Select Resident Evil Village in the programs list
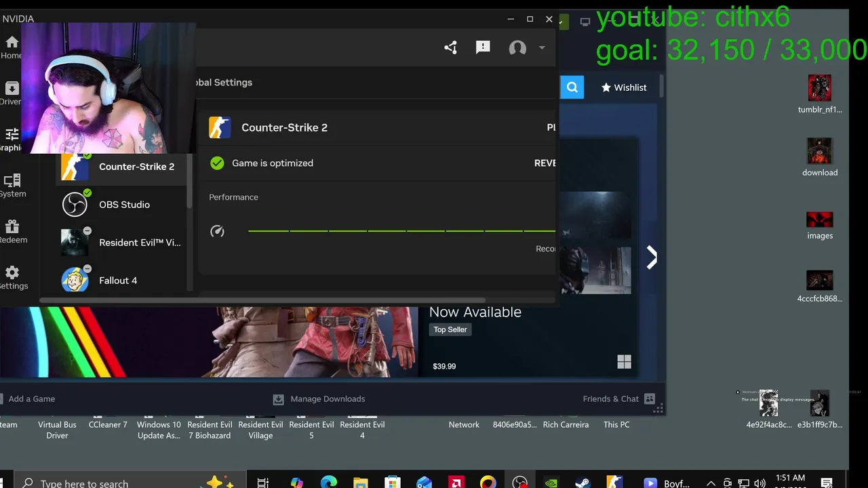Viewport: 868px width, 488px height. pos(121,243)
